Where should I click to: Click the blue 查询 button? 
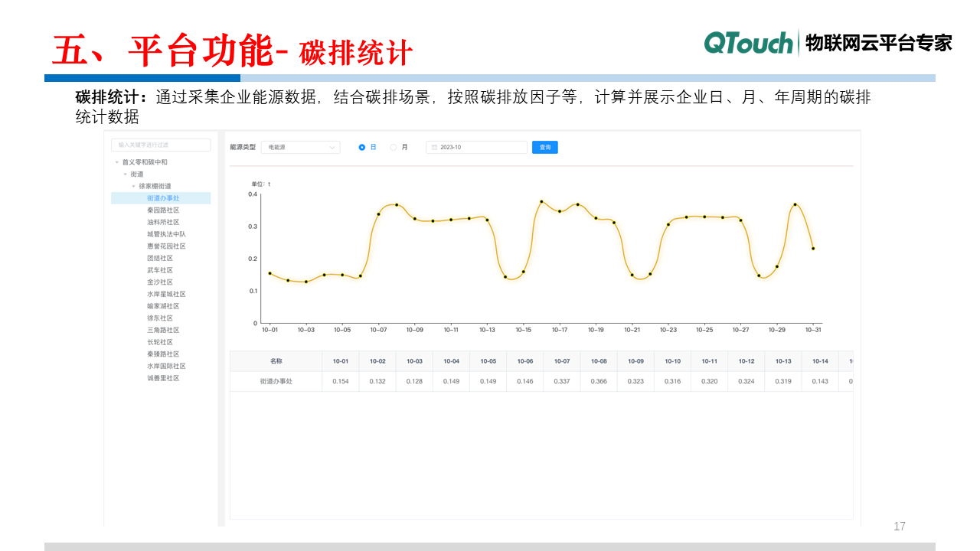point(544,148)
